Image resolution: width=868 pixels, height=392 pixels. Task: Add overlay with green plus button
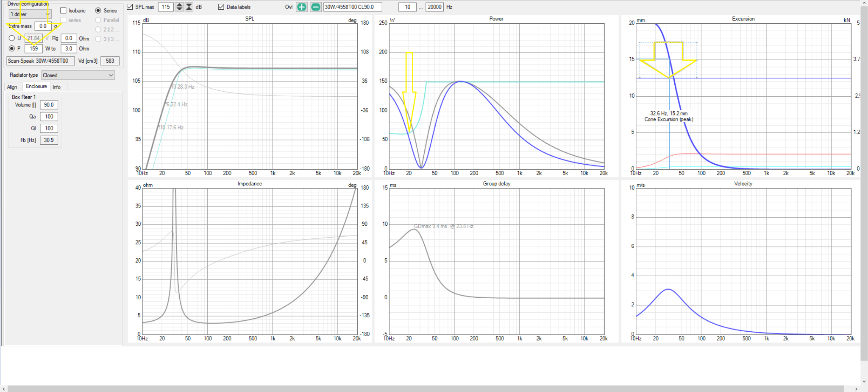click(301, 7)
